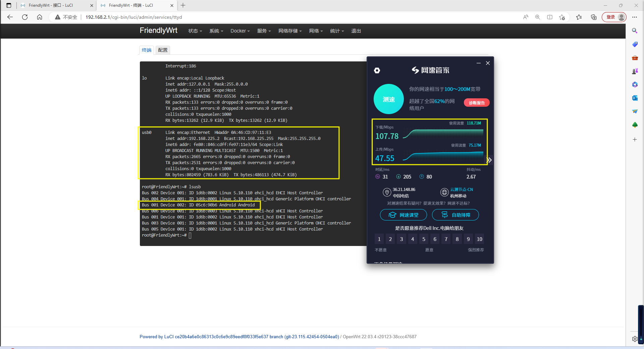Open the sidebar Microsoft 365 icon
Image resolution: width=644 pixels, height=349 pixels.
[x=635, y=85]
